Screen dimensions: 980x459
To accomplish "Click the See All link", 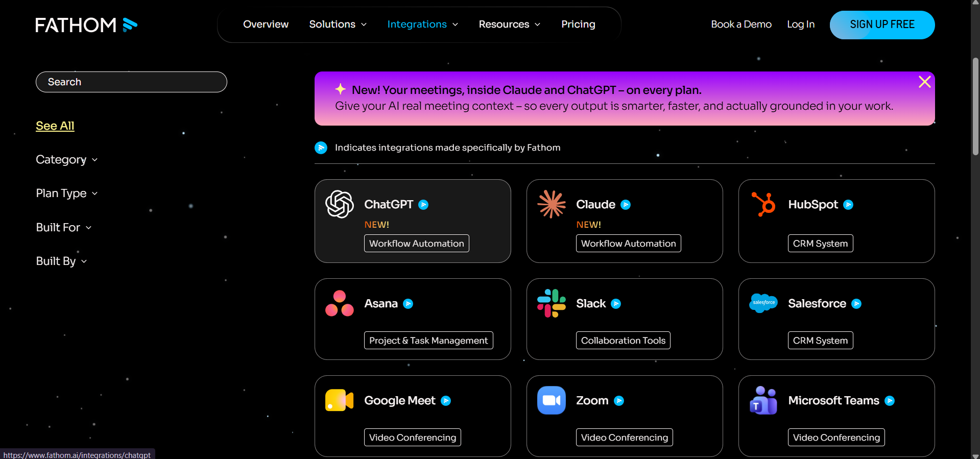I will click(x=55, y=126).
